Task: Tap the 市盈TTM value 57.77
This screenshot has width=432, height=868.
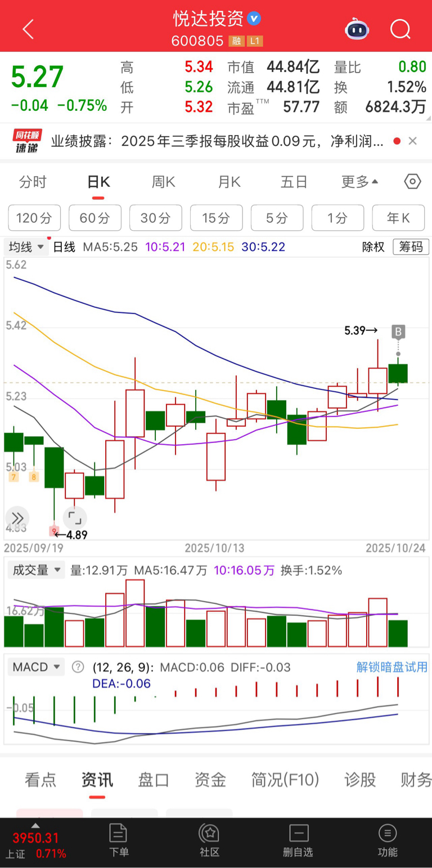Action: pyautogui.click(x=301, y=107)
